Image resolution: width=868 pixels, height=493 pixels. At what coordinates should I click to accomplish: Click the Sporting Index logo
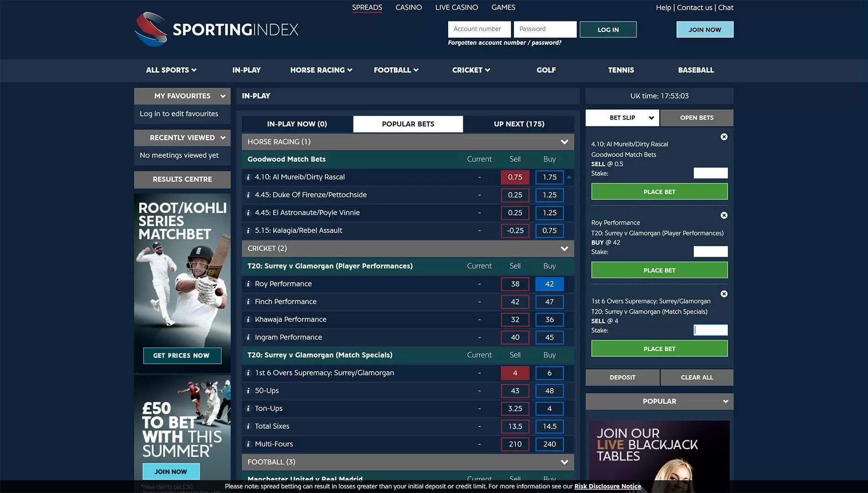[x=217, y=30]
